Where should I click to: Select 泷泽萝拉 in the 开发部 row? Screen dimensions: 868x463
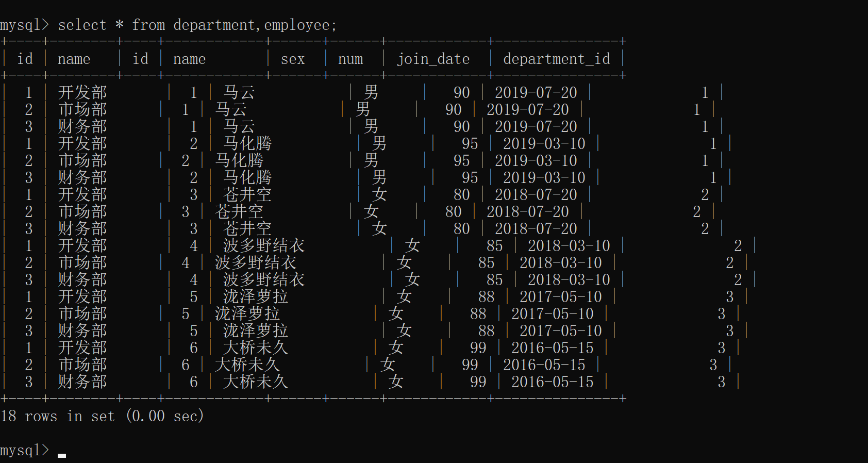click(x=256, y=296)
